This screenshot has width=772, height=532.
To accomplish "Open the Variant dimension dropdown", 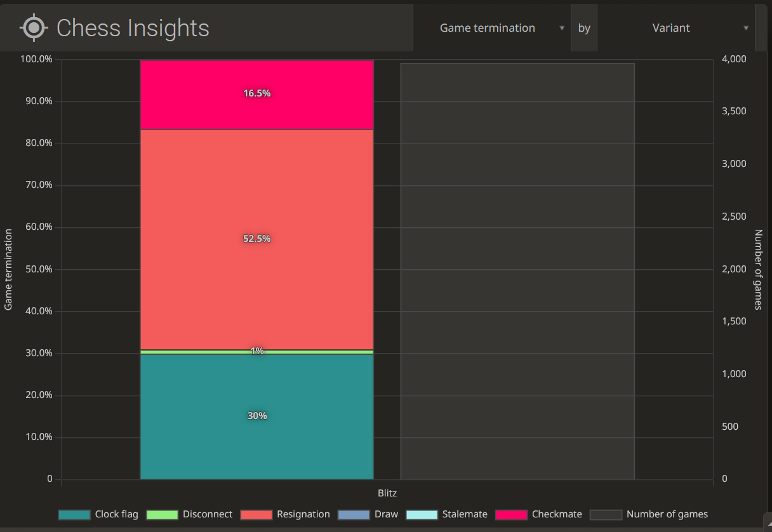I will [x=676, y=28].
